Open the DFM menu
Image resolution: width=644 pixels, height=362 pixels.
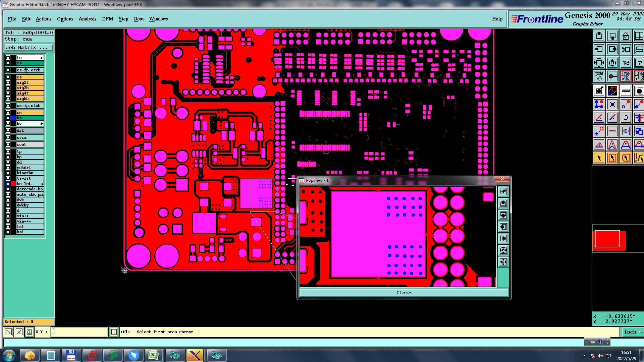[x=107, y=19]
